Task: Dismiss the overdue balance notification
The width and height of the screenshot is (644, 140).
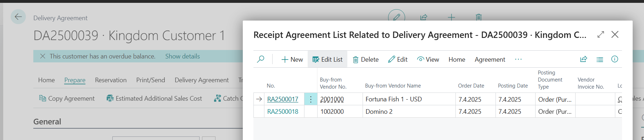Action: click(43, 56)
